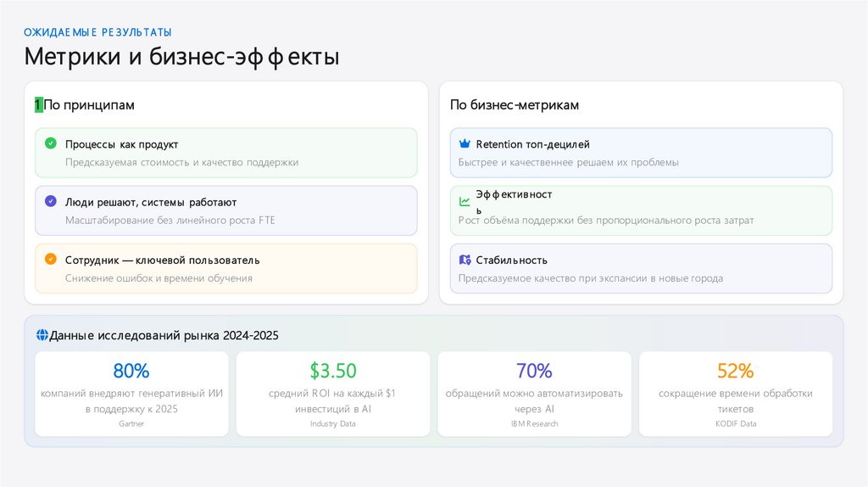Viewport: 868px width, 487px height.
Task: Click the orange checkmark beside Сотрудник — ключевой пользователь
Action: pos(51,259)
